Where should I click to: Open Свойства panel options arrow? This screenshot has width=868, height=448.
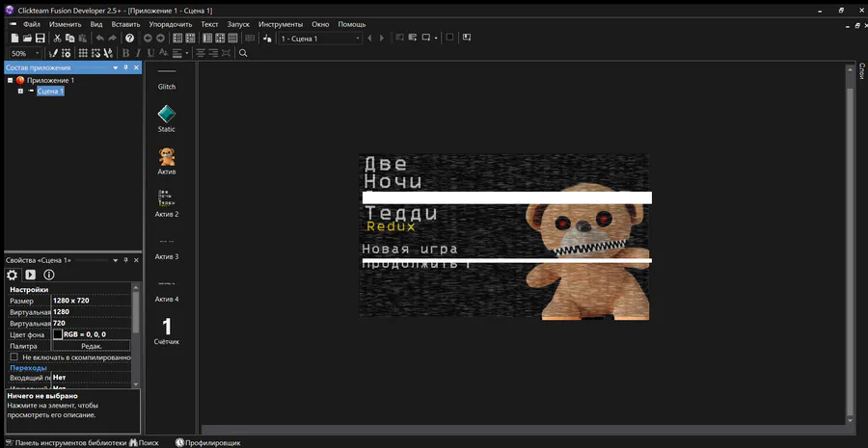pos(115,260)
